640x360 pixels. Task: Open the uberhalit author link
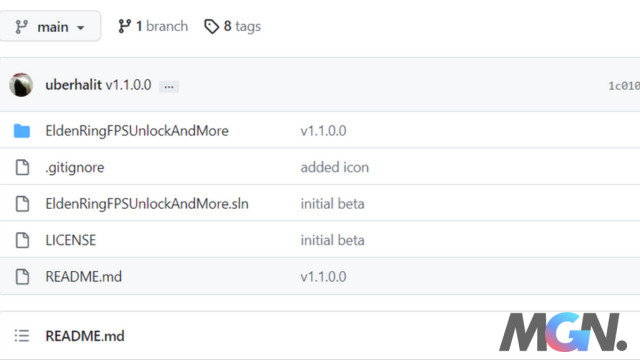73,85
